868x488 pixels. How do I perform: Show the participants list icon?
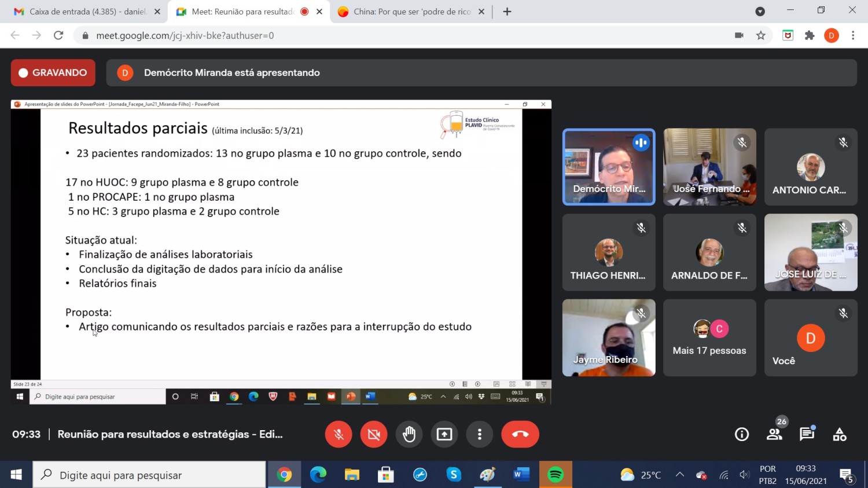tap(774, 434)
